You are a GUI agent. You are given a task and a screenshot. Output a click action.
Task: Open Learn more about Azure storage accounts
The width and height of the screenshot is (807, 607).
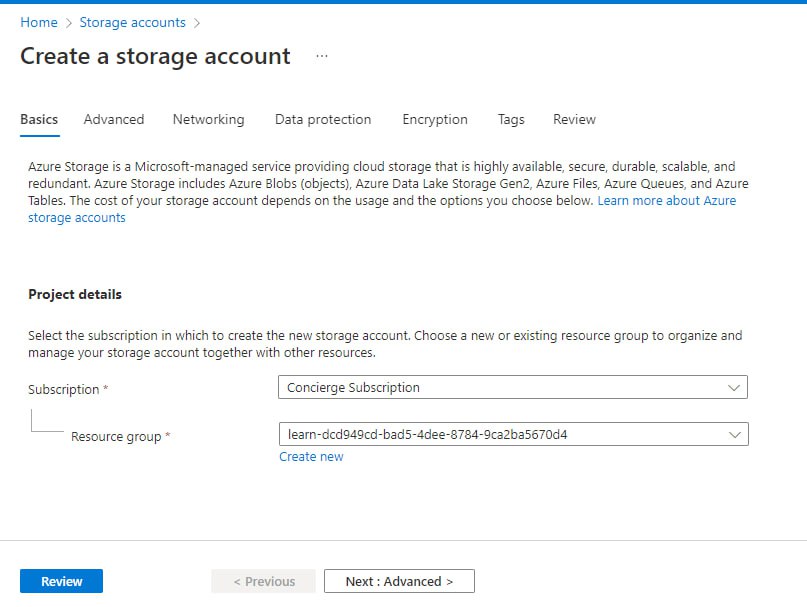(x=666, y=201)
